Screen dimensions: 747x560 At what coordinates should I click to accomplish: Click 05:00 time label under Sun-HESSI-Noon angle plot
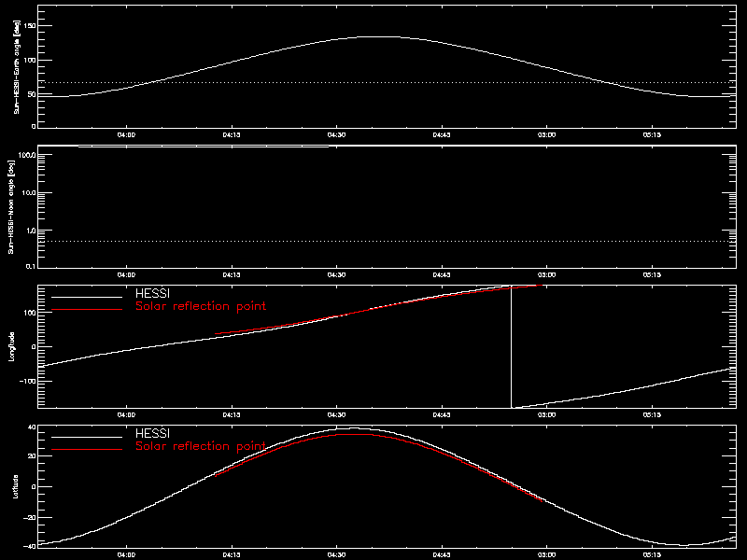click(546, 274)
